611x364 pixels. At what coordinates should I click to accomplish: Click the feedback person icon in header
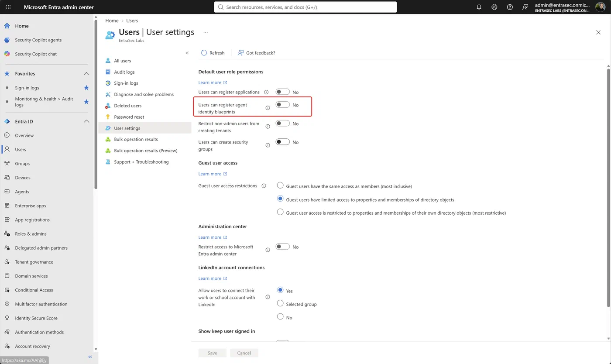525,7
